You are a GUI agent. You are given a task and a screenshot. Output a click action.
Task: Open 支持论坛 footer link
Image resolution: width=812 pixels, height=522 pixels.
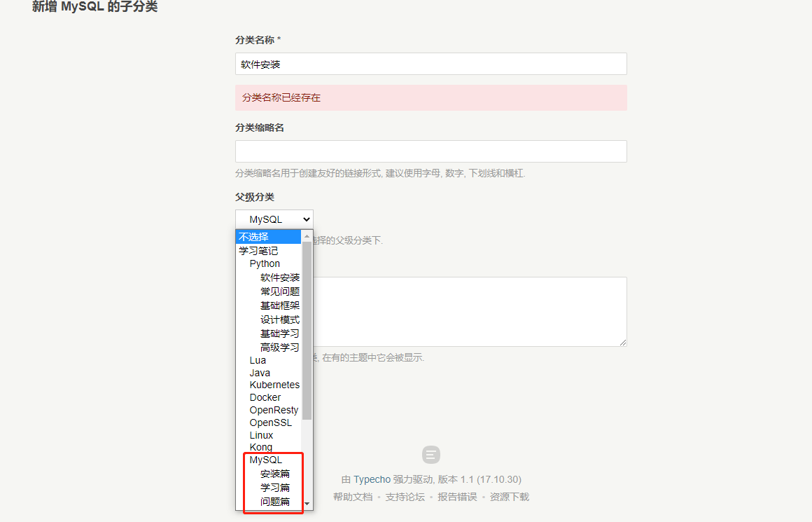click(405, 497)
